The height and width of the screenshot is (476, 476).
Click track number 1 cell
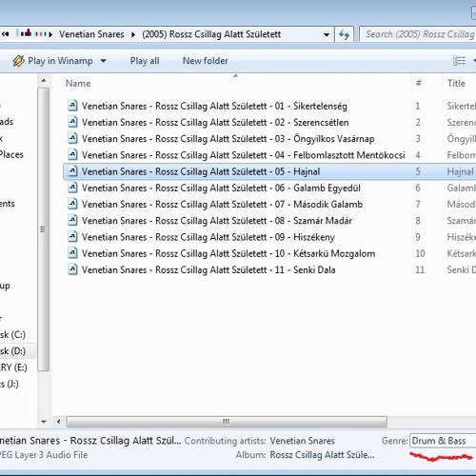pyautogui.click(x=418, y=106)
